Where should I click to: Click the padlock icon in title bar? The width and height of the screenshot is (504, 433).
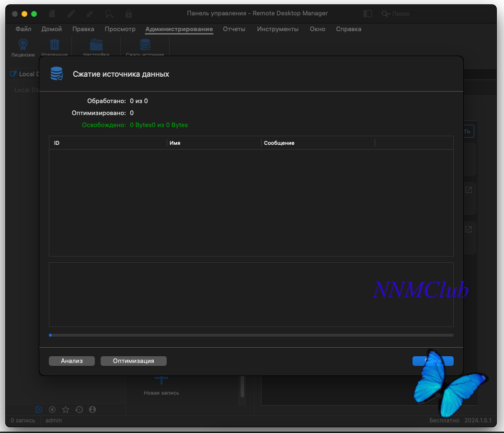pyautogui.click(x=128, y=13)
